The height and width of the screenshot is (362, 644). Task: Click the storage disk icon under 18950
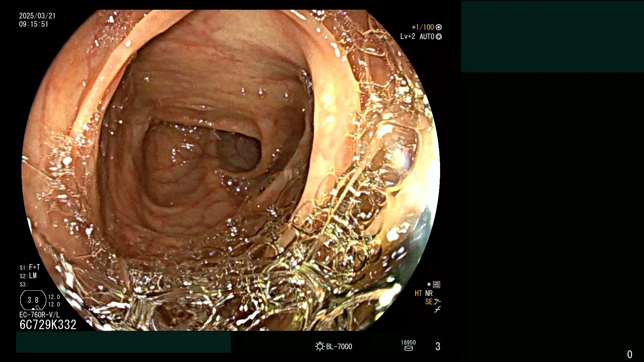[x=409, y=348]
